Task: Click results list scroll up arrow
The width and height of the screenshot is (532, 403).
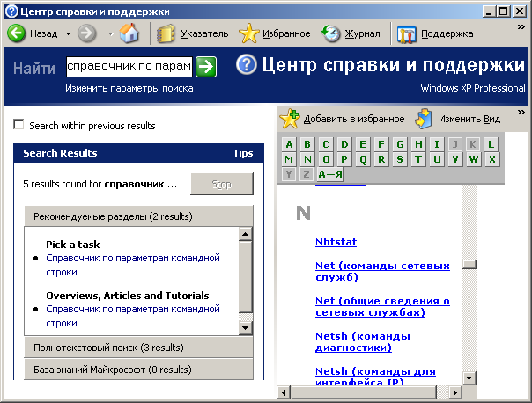Action: (x=246, y=234)
